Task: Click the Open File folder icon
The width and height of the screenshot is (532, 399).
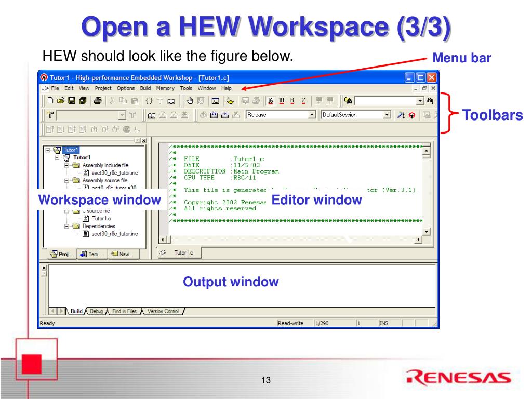Action: [x=61, y=100]
